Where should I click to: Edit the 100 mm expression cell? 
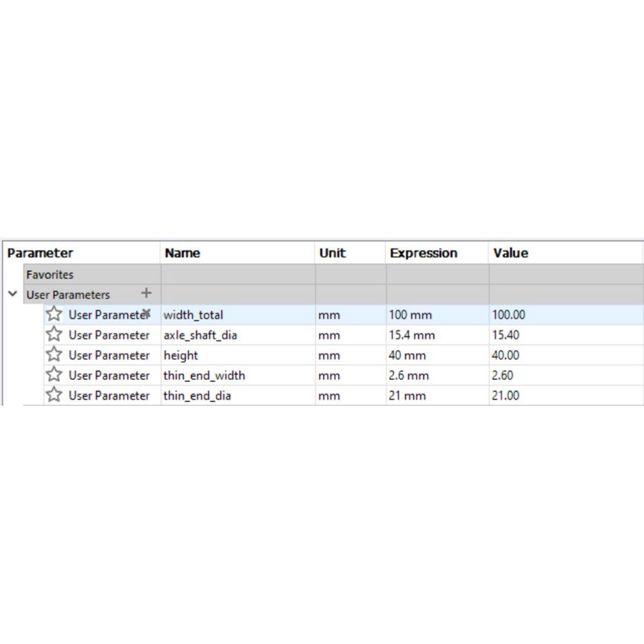pyautogui.click(x=437, y=315)
